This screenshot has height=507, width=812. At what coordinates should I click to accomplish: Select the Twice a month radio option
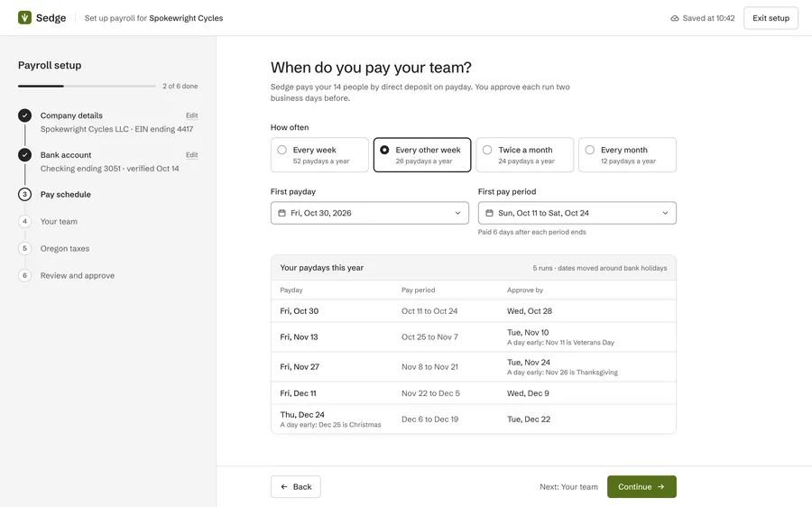pyautogui.click(x=524, y=155)
